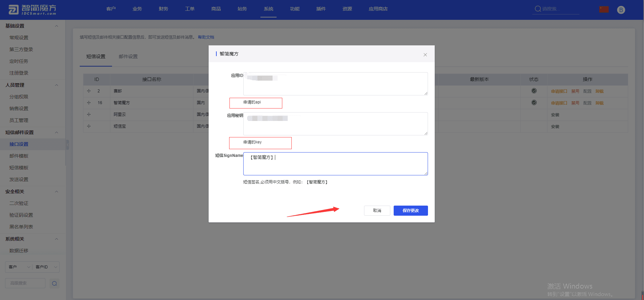This screenshot has height=300, width=644.
Task: Click the drag handle for row 赛邮
Action: (x=89, y=91)
